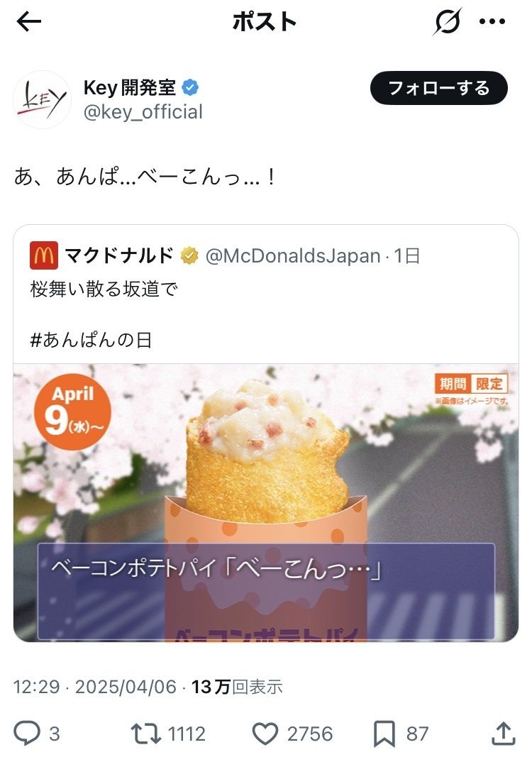The width and height of the screenshot is (532, 757).
Task: Open the マクドナルド account name in the quote
Action: point(119,255)
